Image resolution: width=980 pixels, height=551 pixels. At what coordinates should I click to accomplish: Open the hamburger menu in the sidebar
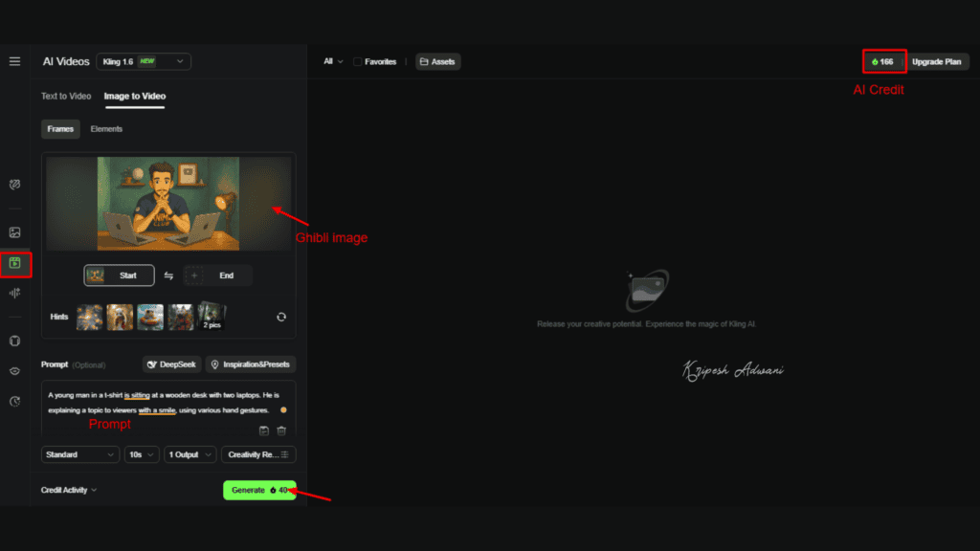point(14,61)
